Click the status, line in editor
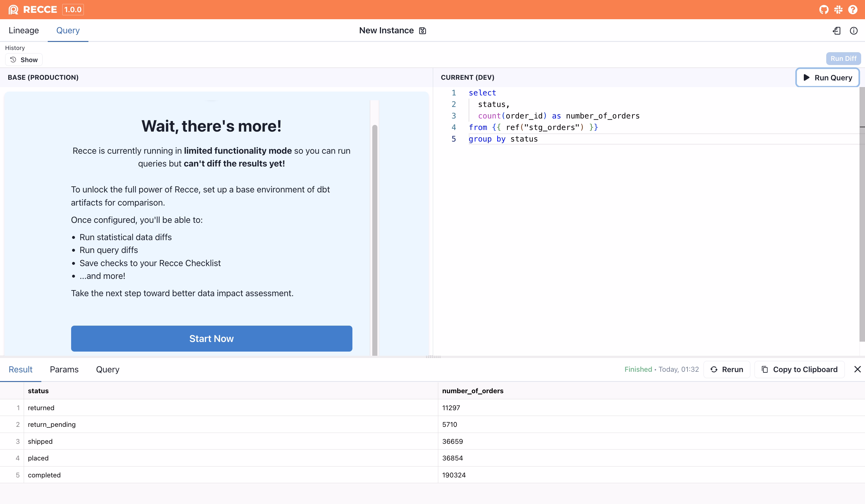 [494, 104]
